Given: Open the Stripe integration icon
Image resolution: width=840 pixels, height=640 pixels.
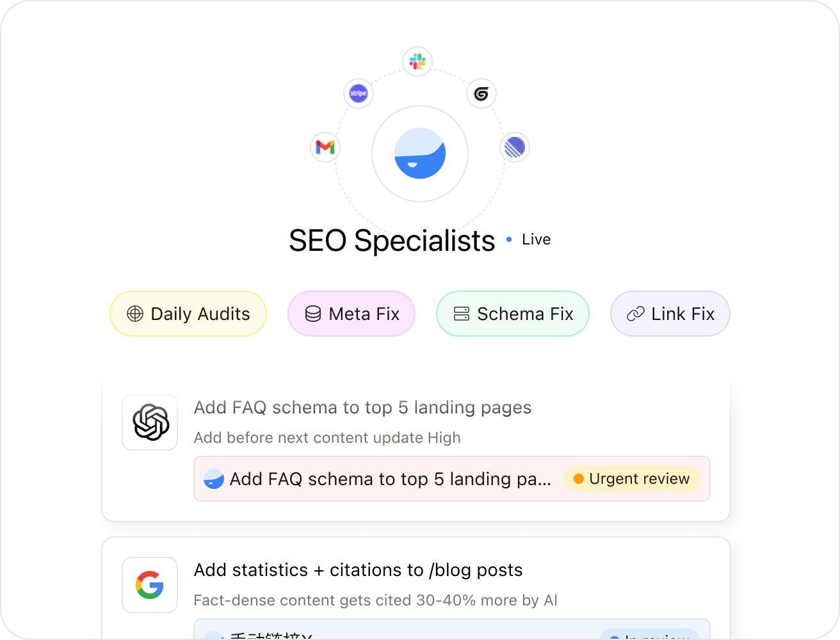Looking at the screenshot, I should (358, 93).
